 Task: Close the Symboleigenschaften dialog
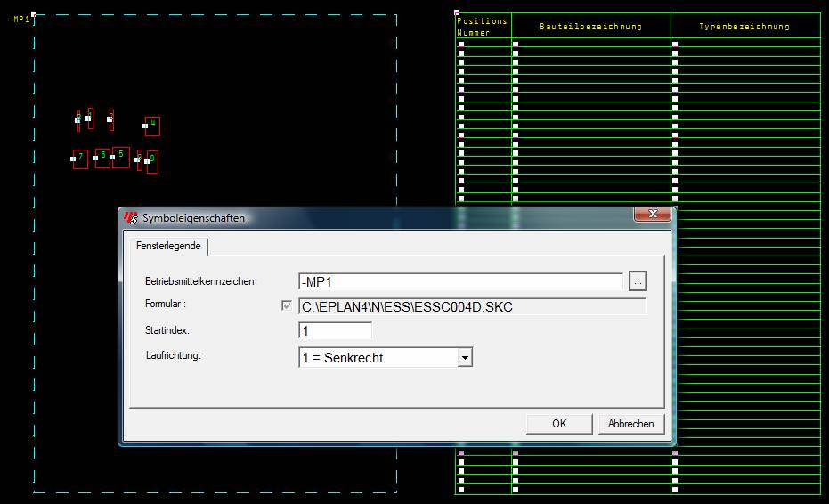coord(653,214)
